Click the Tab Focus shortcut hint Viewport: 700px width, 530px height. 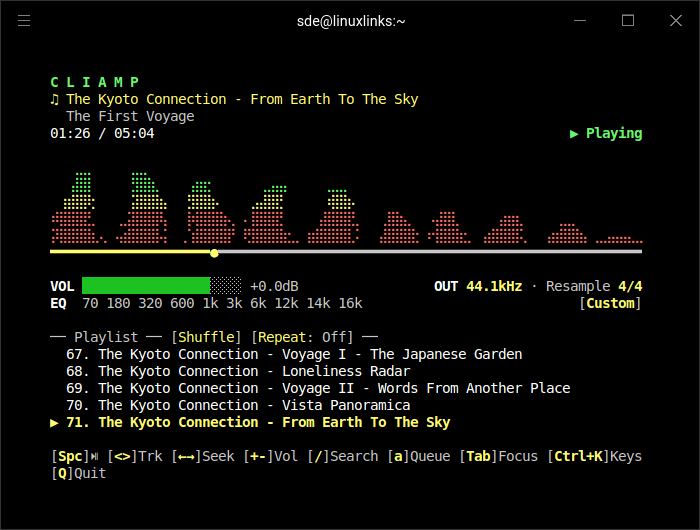[498, 456]
